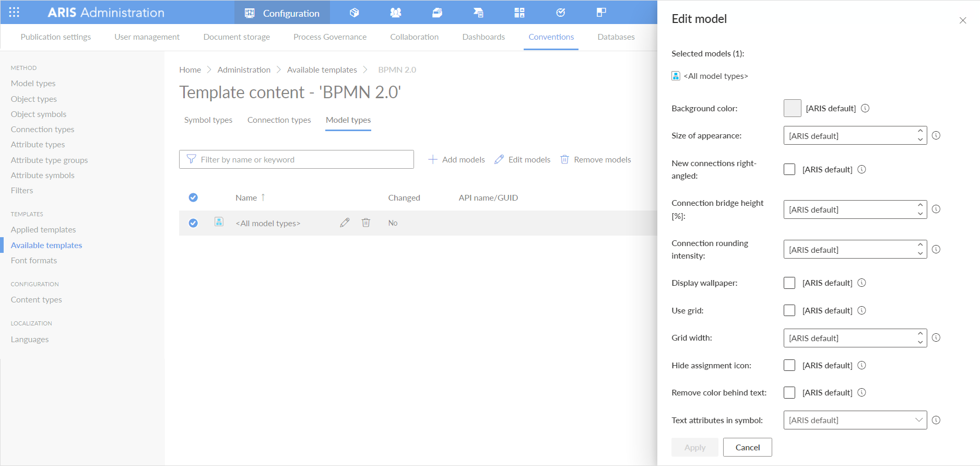Open the application launcher grid icon
This screenshot has height=466, width=980.
pos(14,12)
